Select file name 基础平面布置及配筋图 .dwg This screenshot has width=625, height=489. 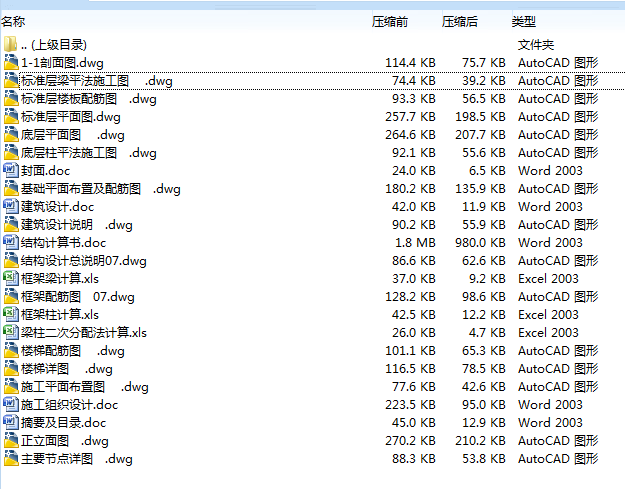[101, 189]
